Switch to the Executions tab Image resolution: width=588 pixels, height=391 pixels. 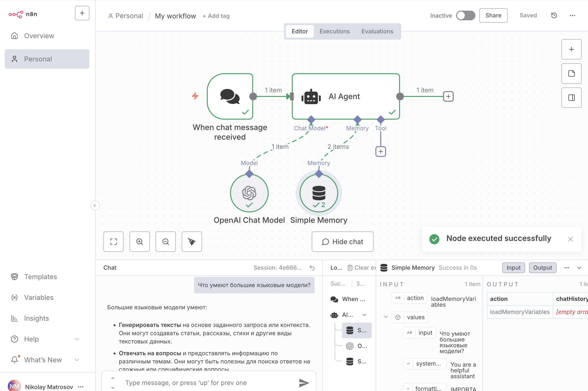(335, 31)
